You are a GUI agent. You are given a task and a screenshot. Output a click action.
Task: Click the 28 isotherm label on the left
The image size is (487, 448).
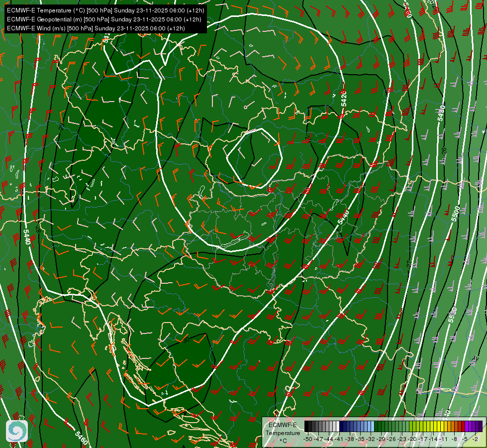[x=38, y=229]
